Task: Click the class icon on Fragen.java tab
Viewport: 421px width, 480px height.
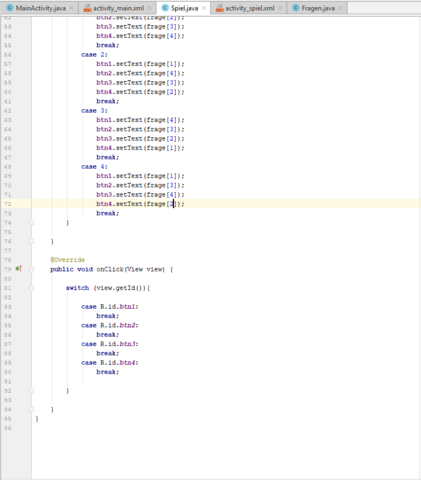Action: (296, 8)
